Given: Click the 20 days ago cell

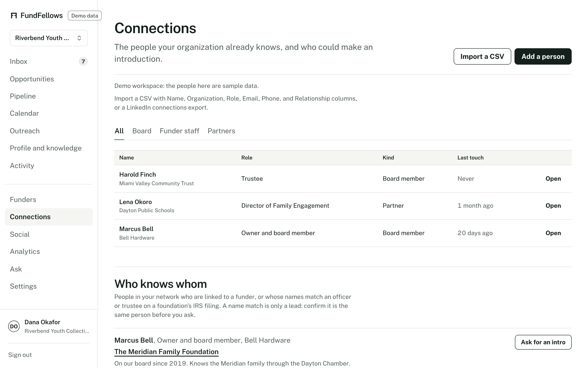Looking at the screenshot, I should tap(475, 233).
